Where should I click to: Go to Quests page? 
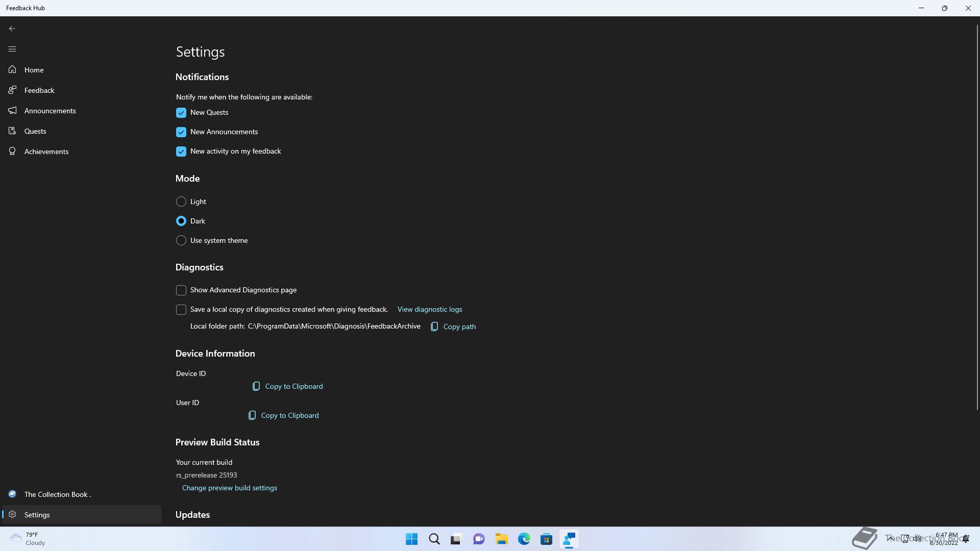point(35,131)
